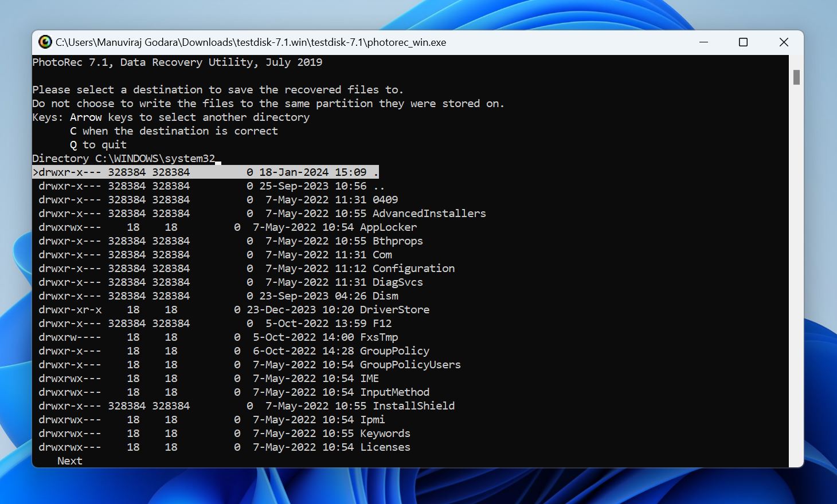Viewport: 837px width, 504px height.
Task: Select the F12 directory row
Action: 215,323
